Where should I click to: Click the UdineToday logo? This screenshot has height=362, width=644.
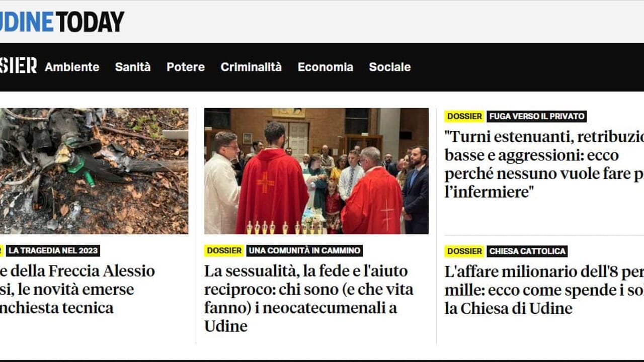pyautogui.click(x=62, y=22)
